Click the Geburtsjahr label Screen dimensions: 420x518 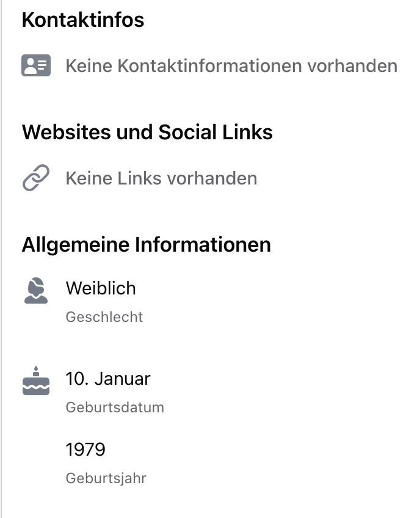pos(106,478)
